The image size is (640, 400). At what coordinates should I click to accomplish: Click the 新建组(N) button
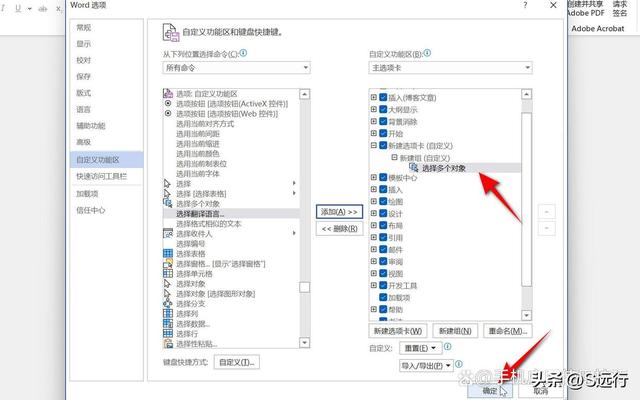(x=455, y=331)
